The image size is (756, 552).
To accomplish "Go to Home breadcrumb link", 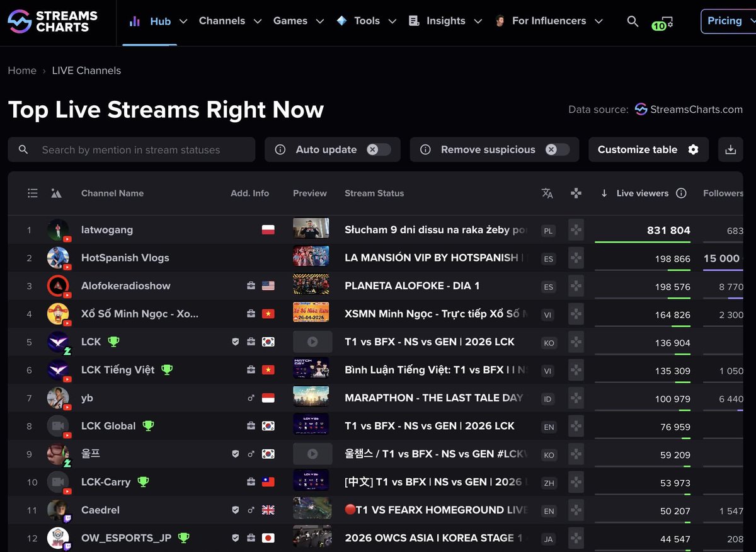I will click(22, 71).
